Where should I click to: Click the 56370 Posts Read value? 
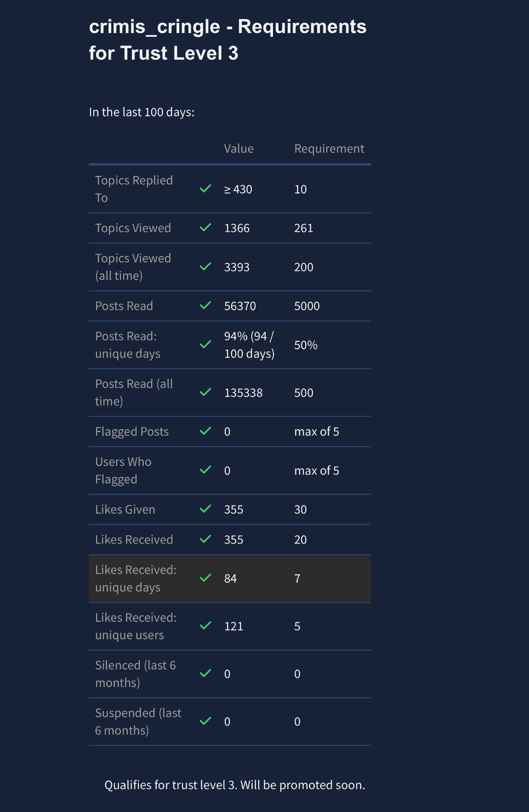click(x=240, y=306)
